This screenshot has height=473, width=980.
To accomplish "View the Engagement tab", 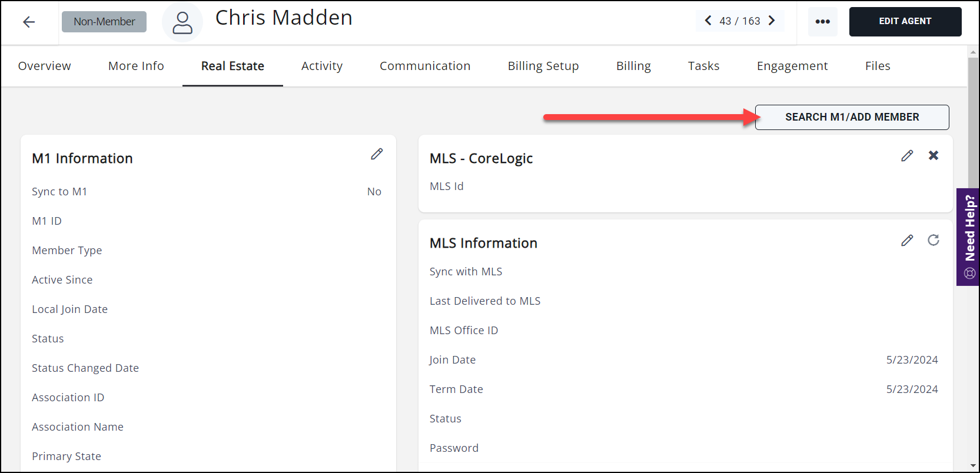I will click(x=792, y=66).
